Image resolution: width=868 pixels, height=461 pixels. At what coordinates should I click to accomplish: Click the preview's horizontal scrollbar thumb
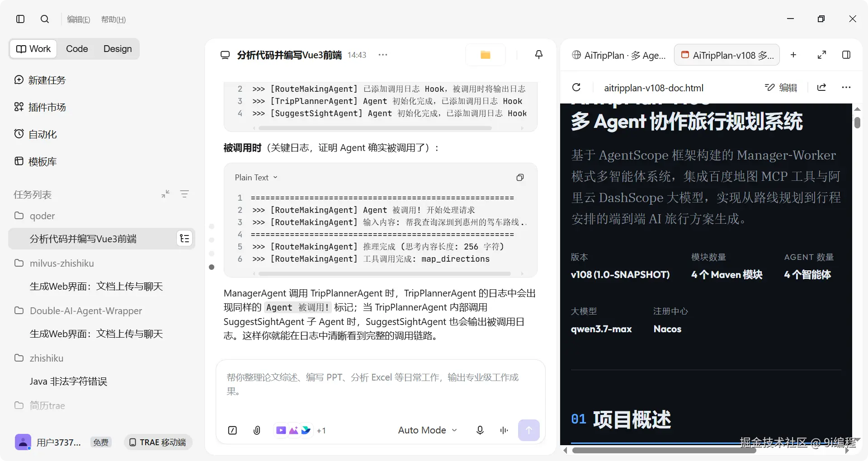[x=664, y=450]
